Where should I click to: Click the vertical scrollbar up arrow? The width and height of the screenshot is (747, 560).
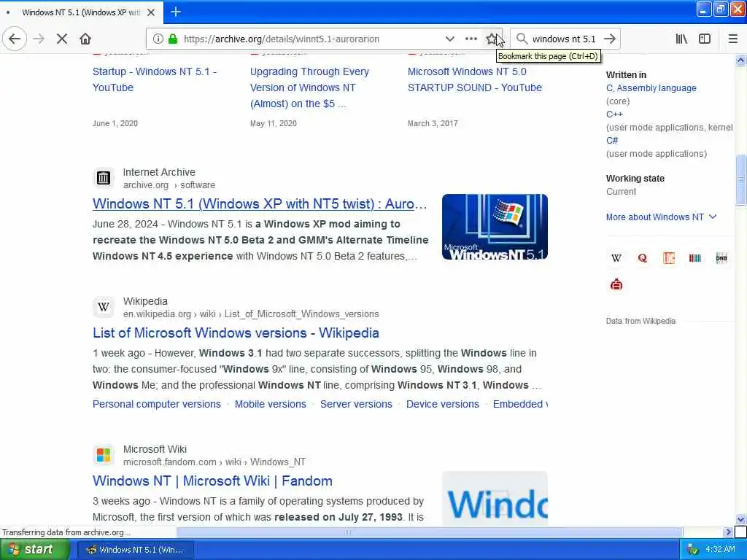click(x=741, y=60)
